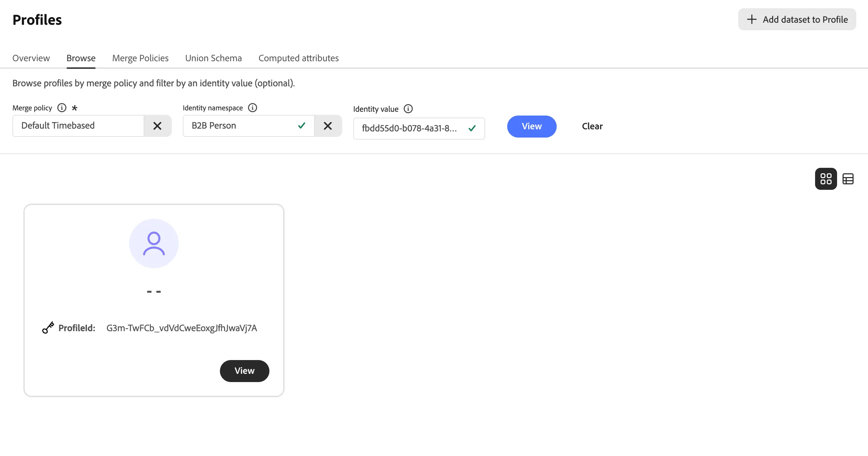Click the Merge policy info icon
This screenshot has height=456, width=868.
(62, 108)
